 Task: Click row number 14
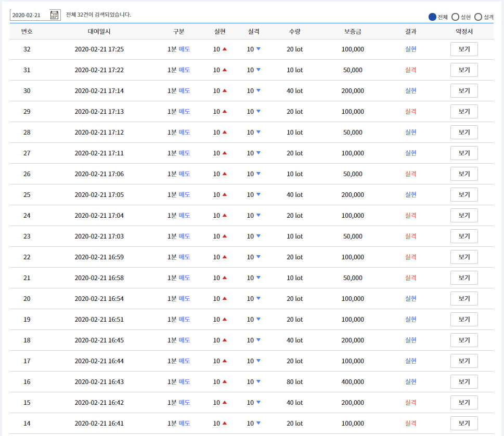point(27,423)
